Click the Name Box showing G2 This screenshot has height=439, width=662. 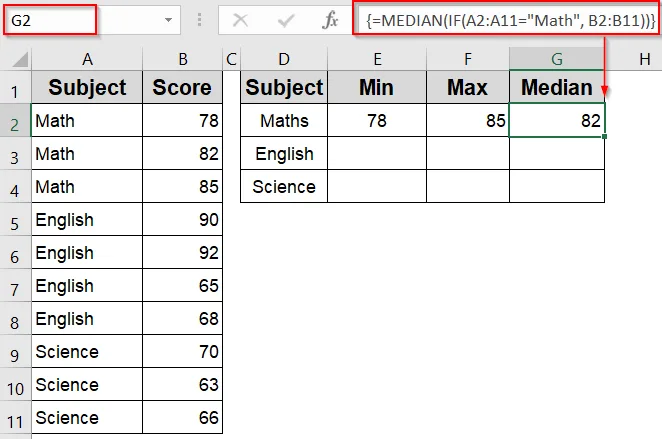click(50, 20)
